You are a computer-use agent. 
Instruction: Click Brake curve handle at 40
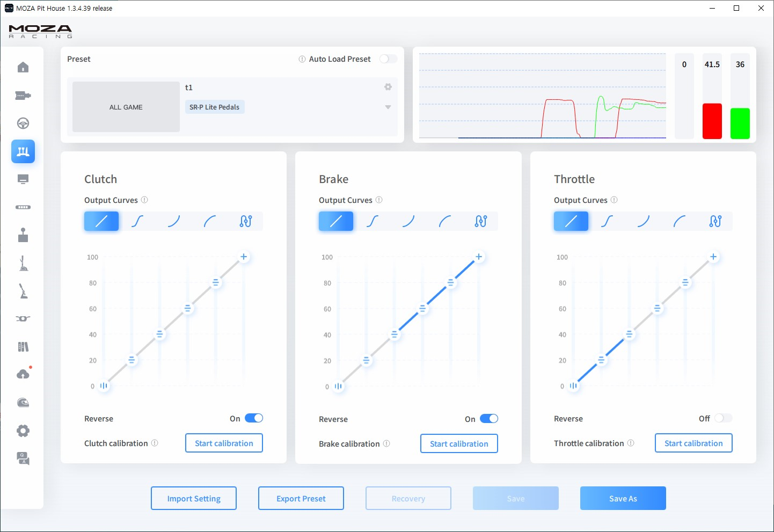click(x=395, y=334)
